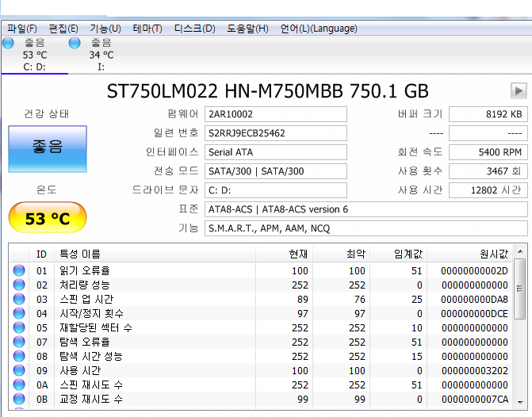Click status orb of attribute 07 탐색 오류율
The height and width of the screenshot is (417, 532).
pyautogui.click(x=19, y=342)
